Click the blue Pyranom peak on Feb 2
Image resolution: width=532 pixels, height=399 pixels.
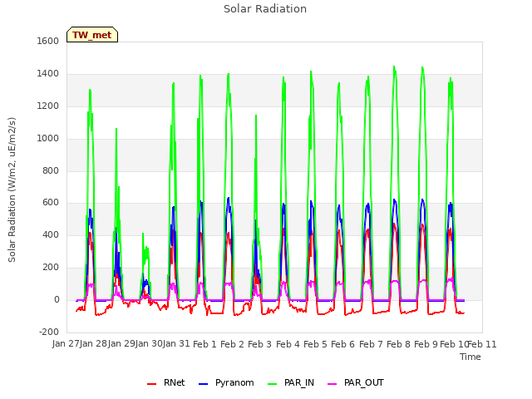(x=229, y=198)
